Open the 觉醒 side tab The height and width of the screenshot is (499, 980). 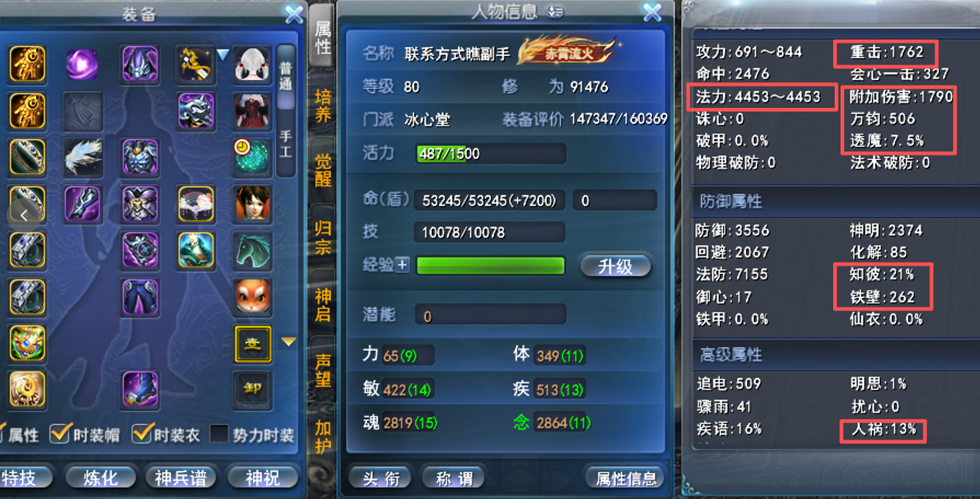click(323, 170)
